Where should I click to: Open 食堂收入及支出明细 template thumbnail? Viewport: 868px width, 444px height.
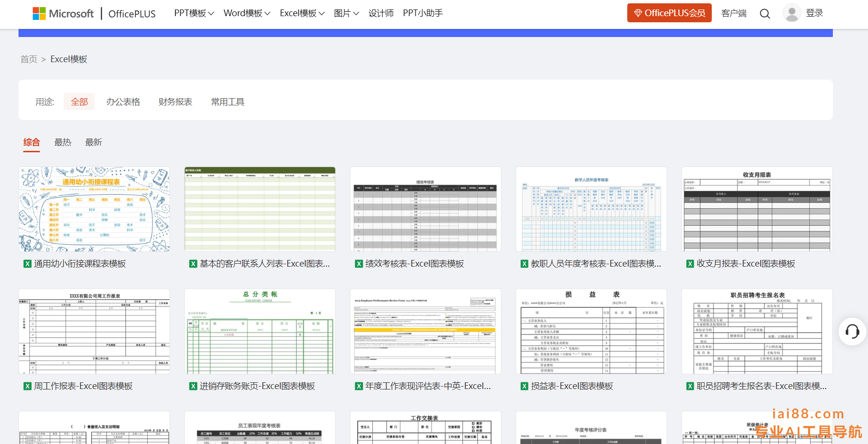click(94, 428)
